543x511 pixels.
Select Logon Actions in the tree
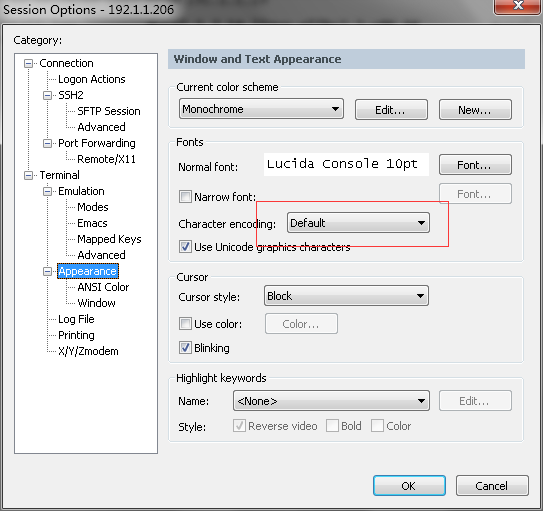click(x=92, y=79)
